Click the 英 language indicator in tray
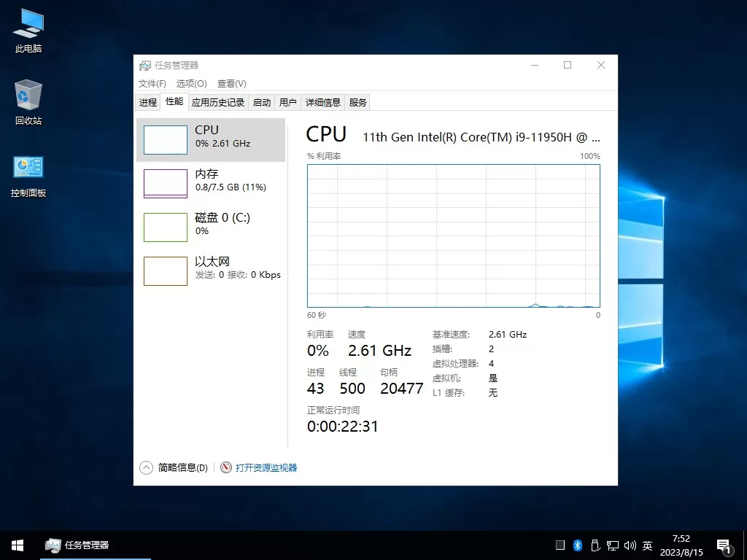This screenshot has height=560, width=747. click(646, 545)
